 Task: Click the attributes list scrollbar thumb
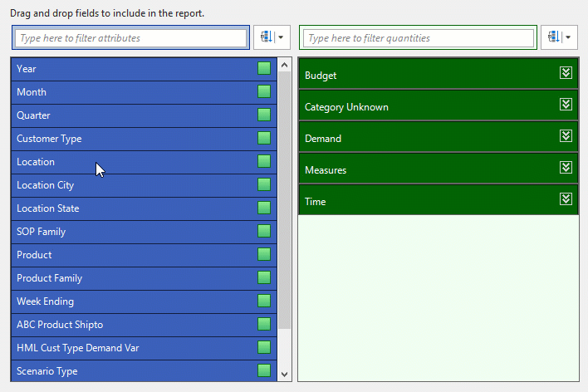[x=285, y=200]
